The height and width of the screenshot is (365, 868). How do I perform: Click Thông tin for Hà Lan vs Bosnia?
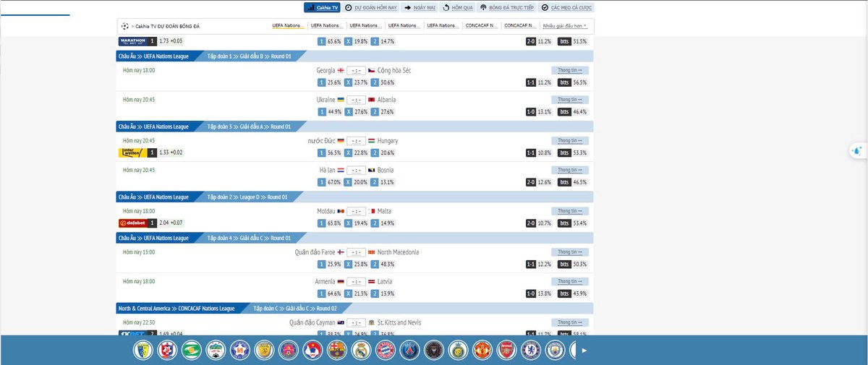(x=570, y=170)
